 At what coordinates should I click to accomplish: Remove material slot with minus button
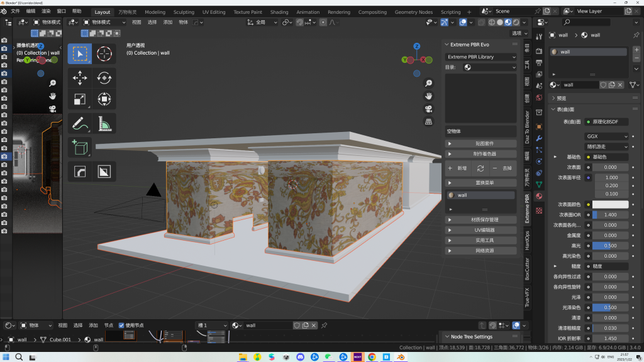pos(636,58)
